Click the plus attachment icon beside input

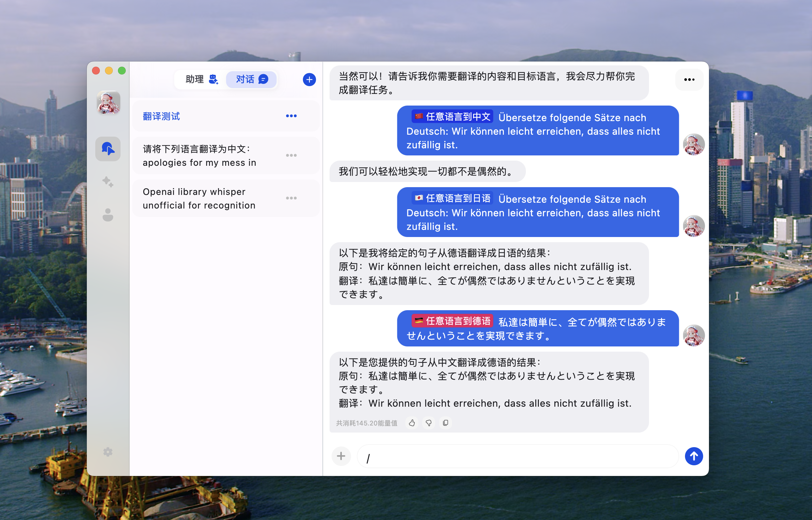point(341,456)
